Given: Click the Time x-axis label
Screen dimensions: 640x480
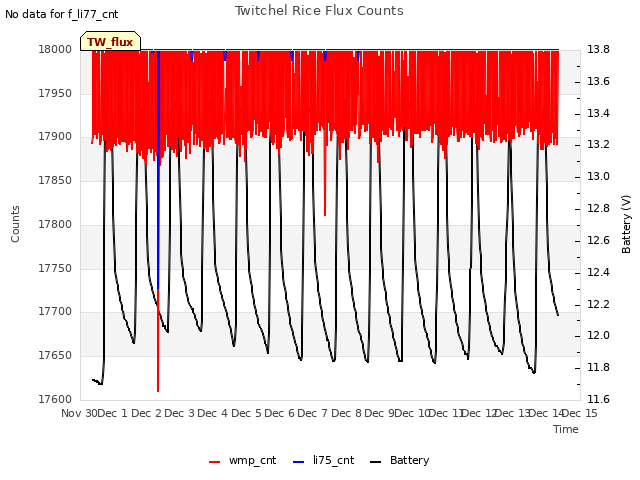Looking at the screenshot, I should click(566, 429).
